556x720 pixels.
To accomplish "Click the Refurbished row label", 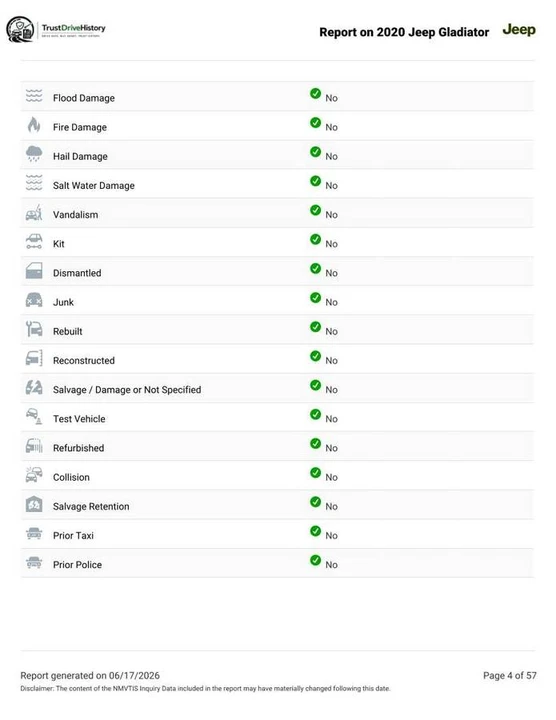I will pos(79,448).
